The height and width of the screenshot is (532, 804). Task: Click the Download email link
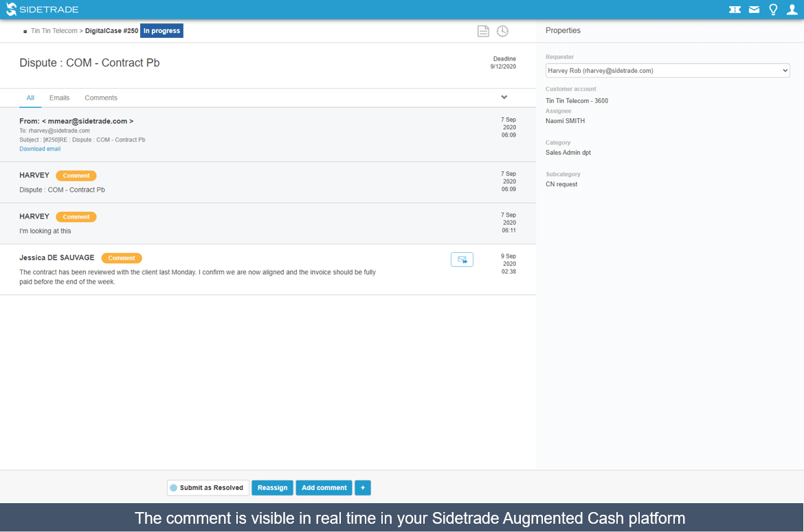click(x=40, y=148)
